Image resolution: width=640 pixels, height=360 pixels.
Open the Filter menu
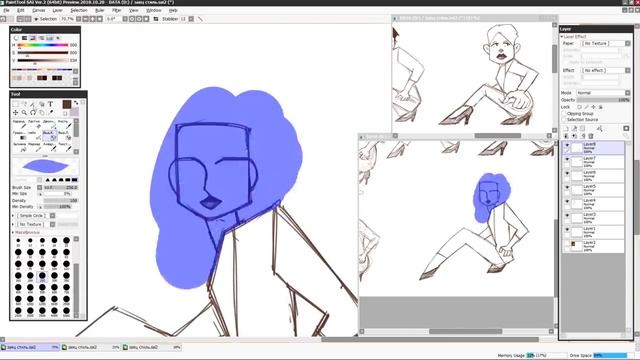pos(116,10)
